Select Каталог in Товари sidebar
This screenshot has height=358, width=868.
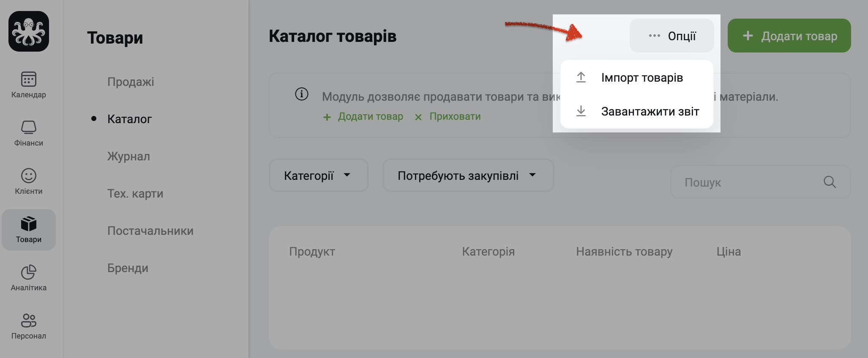click(x=129, y=119)
